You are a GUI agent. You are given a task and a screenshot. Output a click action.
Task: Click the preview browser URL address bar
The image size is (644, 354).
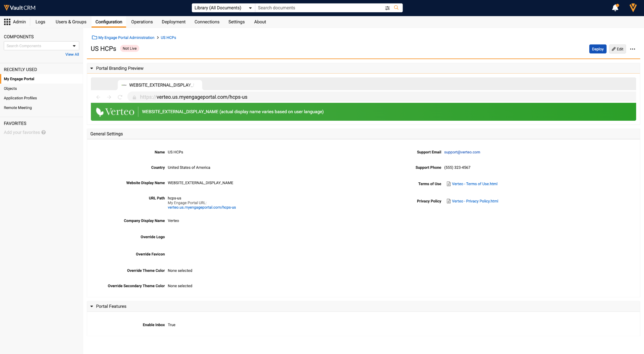[381, 97]
